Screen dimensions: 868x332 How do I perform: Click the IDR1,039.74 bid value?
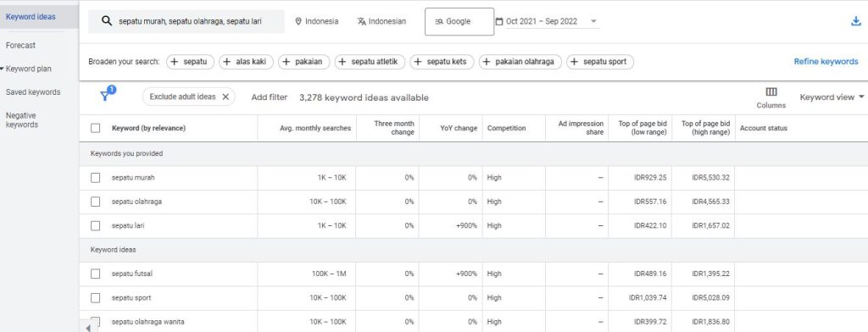click(x=648, y=297)
